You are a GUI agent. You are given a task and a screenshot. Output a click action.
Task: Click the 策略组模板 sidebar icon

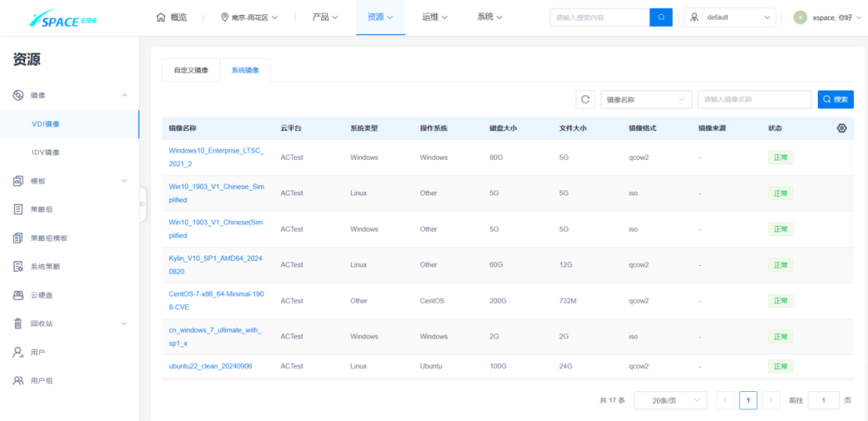point(18,238)
